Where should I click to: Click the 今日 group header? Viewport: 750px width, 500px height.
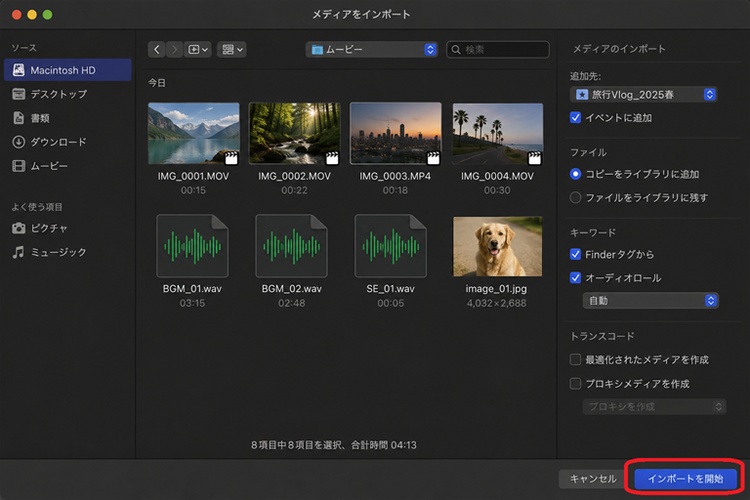157,83
